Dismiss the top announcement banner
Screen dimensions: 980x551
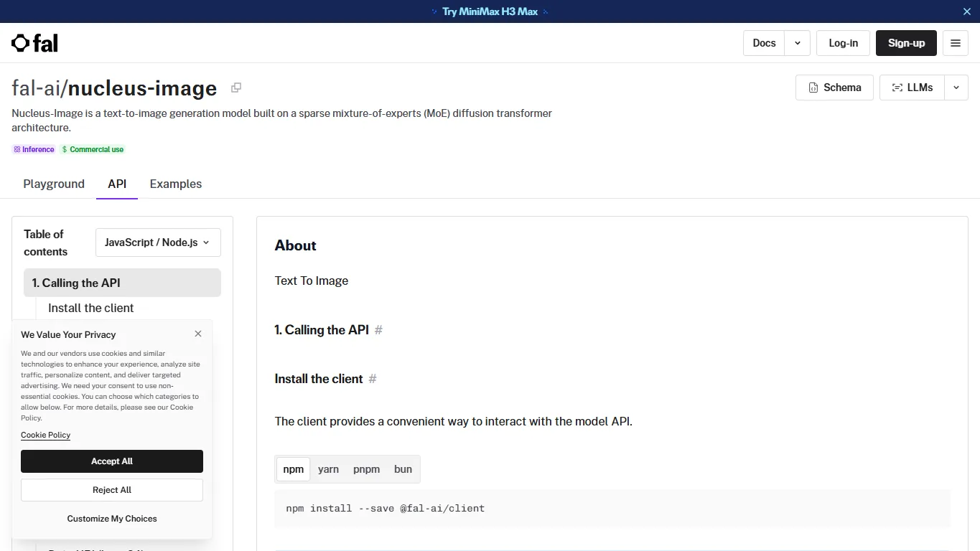click(x=966, y=11)
